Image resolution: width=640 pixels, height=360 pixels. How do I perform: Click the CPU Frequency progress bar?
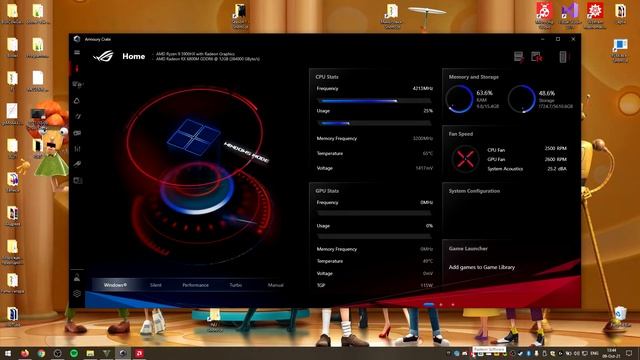coord(374,100)
